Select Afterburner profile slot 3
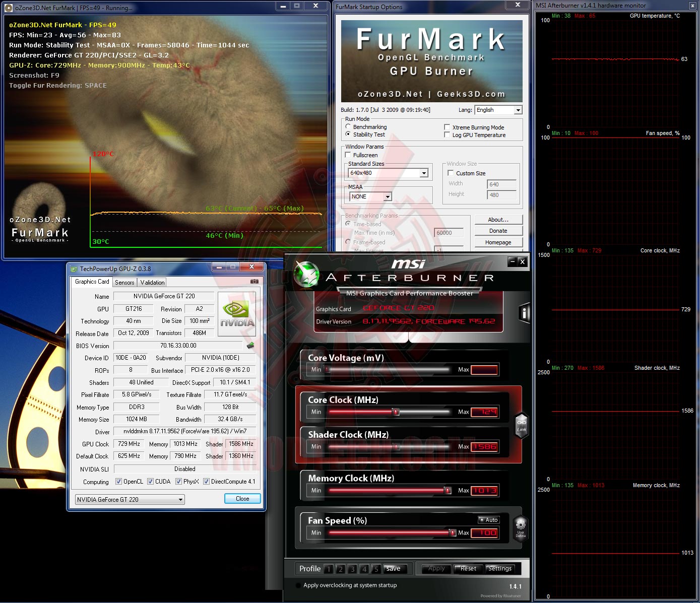The image size is (700, 603). tap(352, 569)
